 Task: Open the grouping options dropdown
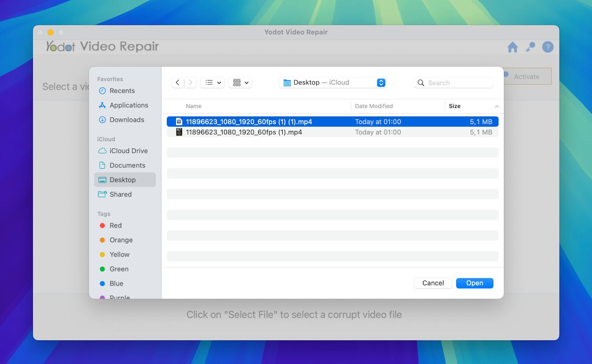240,82
